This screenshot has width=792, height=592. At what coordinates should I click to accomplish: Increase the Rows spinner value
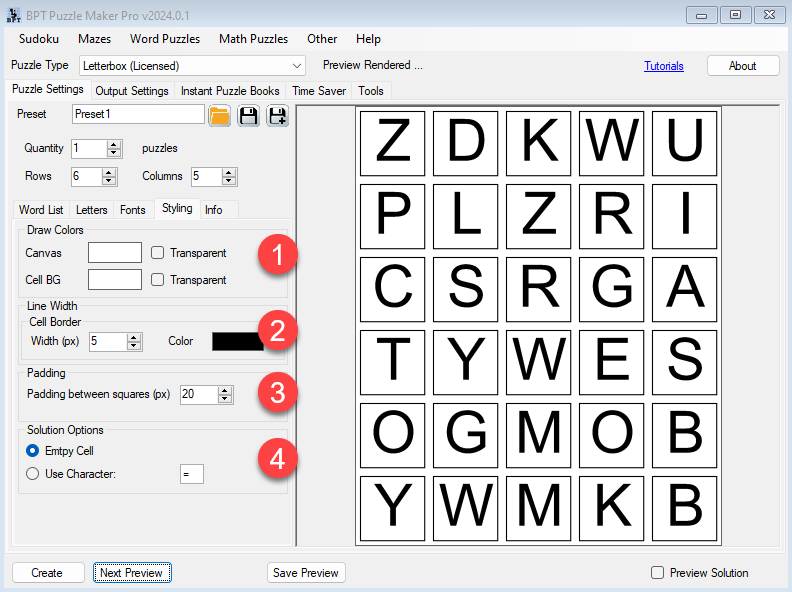point(111,172)
